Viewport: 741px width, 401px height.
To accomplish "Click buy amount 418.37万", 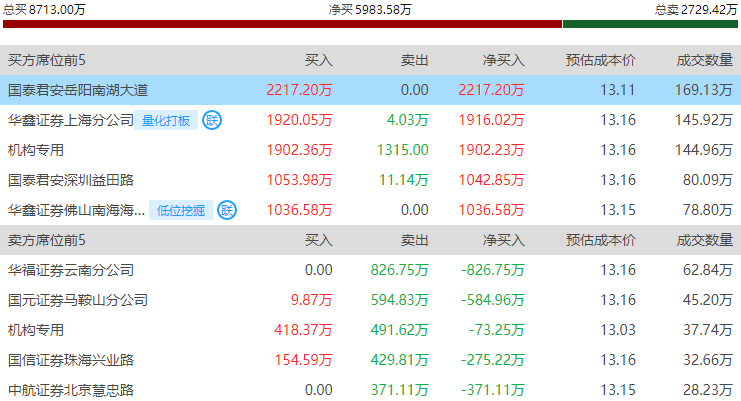I will [303, 330].
